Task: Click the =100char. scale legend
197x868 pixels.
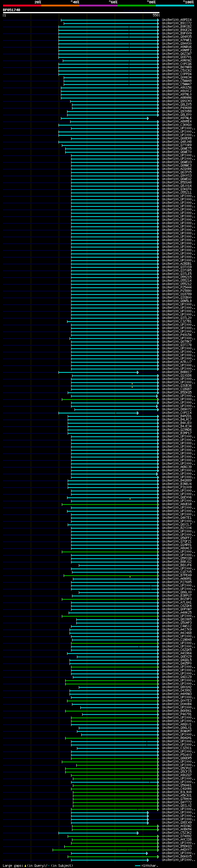Action: 146,866
